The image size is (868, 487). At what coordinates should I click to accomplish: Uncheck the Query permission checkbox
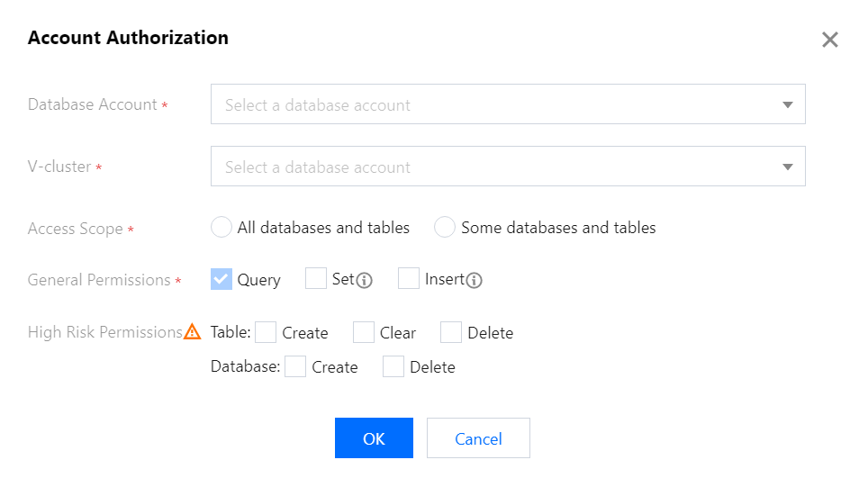pyautogui.click(x=222, y=279)
